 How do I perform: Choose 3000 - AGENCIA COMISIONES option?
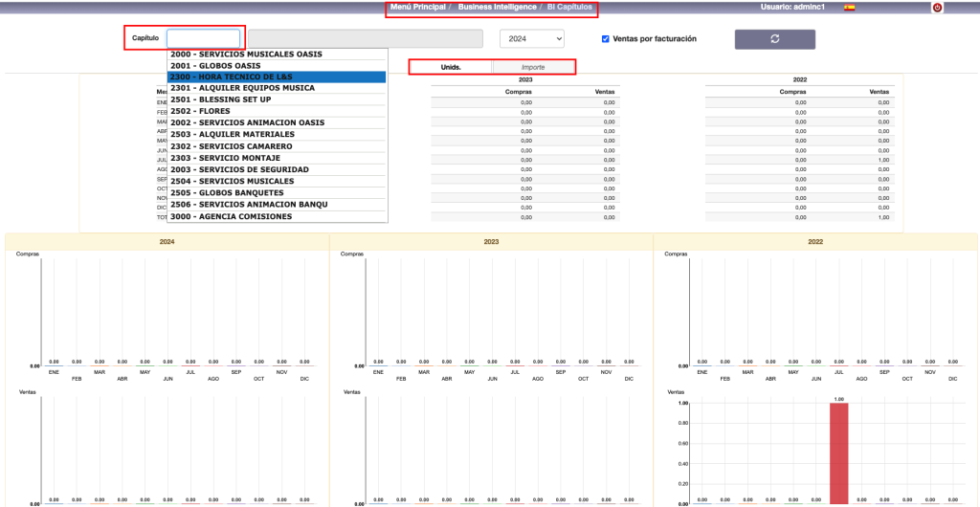tap(278, 216)
